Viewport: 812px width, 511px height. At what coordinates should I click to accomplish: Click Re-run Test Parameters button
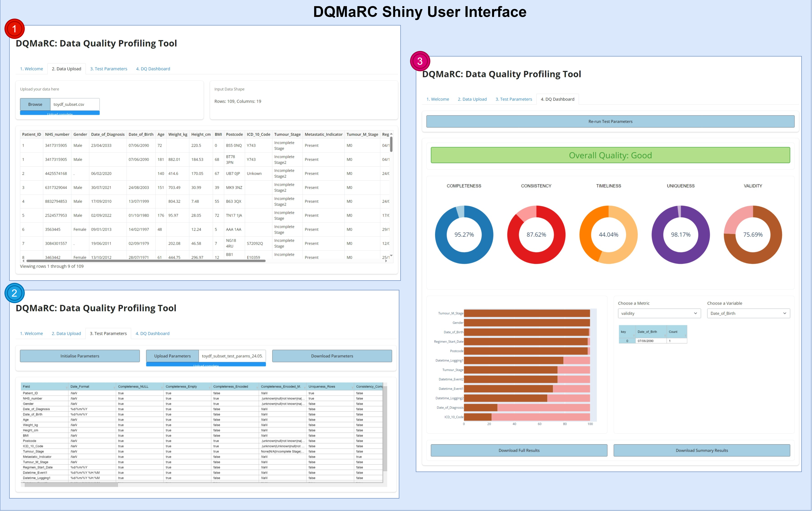click(x=610, y=121)
